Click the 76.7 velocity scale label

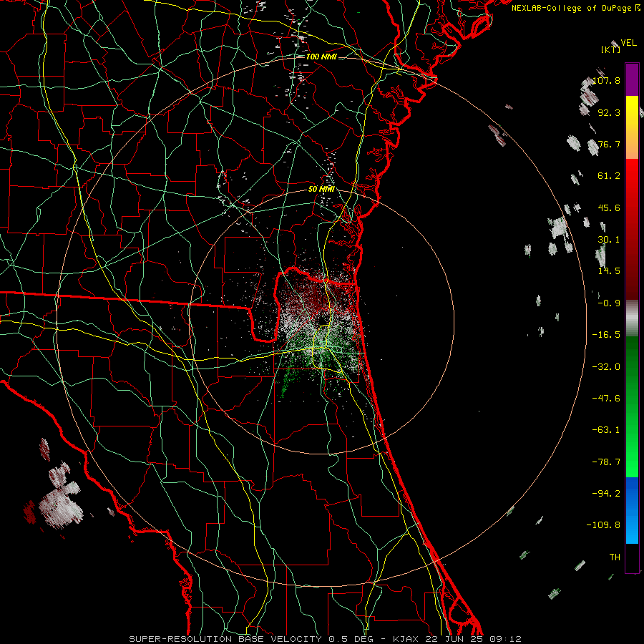pos(609,144)
